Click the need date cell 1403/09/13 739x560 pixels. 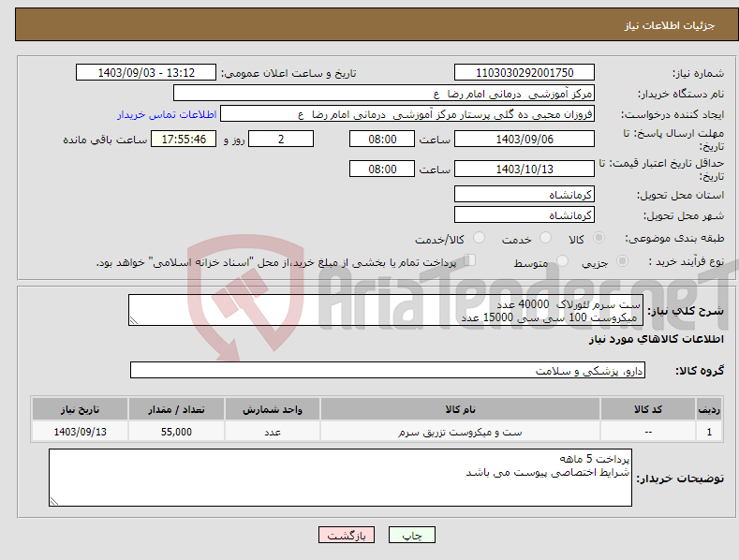click(81, 432)
